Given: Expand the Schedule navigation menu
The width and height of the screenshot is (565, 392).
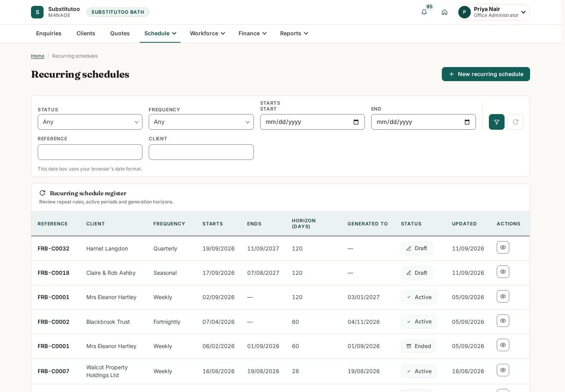Looking at the screenshot, I should click(x=160, y=33).
